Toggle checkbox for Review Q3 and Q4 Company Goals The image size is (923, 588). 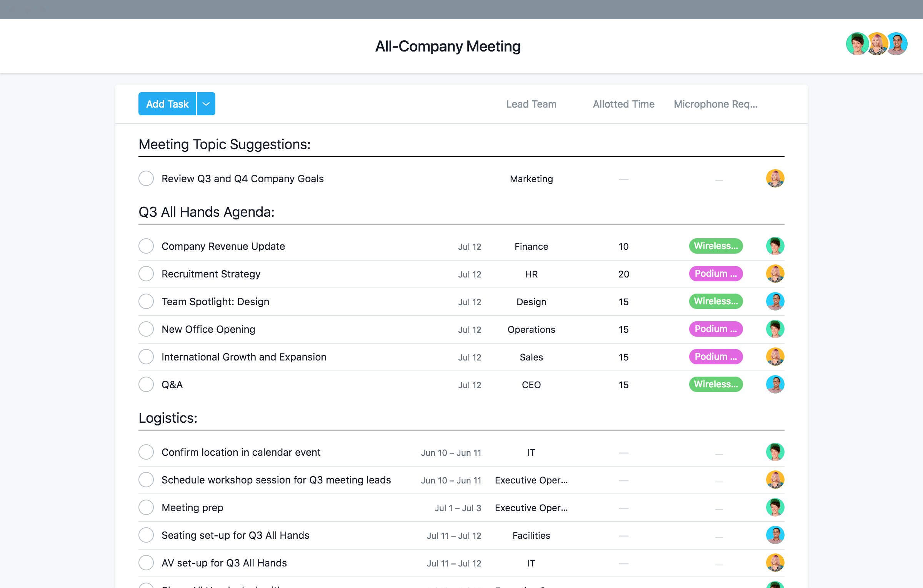[147, 178]
